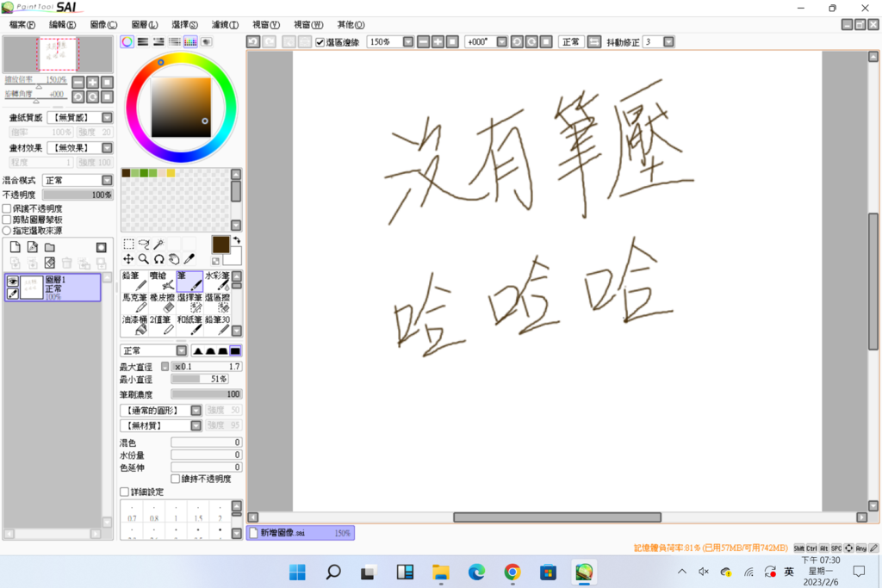Click the 圖層1 layer thumbnail
This screenshot has height=588, width=882.
[x=32, y=288]
